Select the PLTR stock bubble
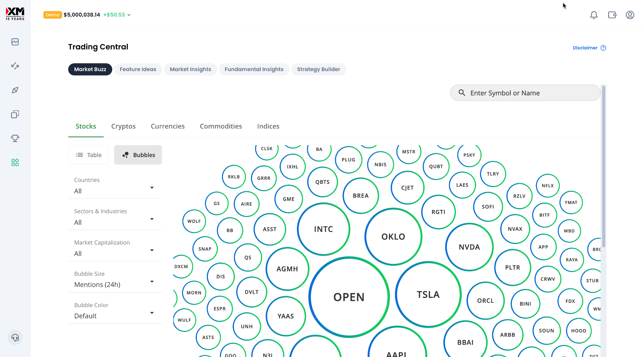The height and width of the screenshot is (357, 644). pyautogui.click(x=513, y=268)
